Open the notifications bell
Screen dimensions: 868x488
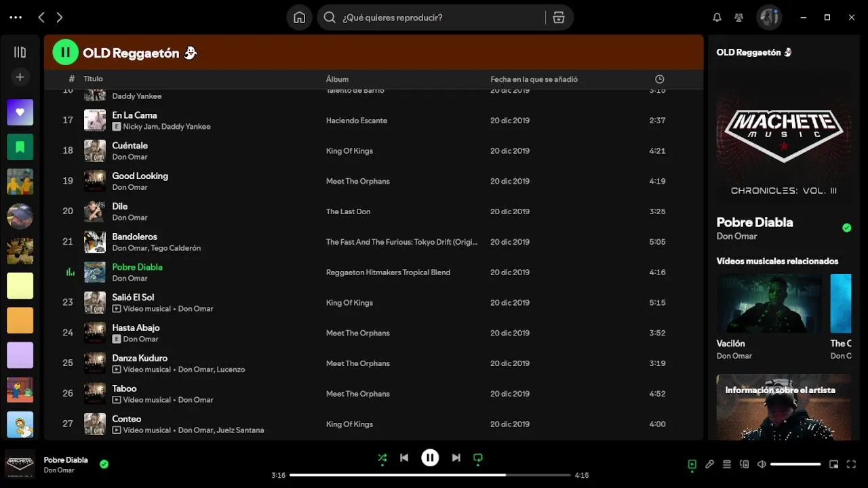tap(717, 18)
